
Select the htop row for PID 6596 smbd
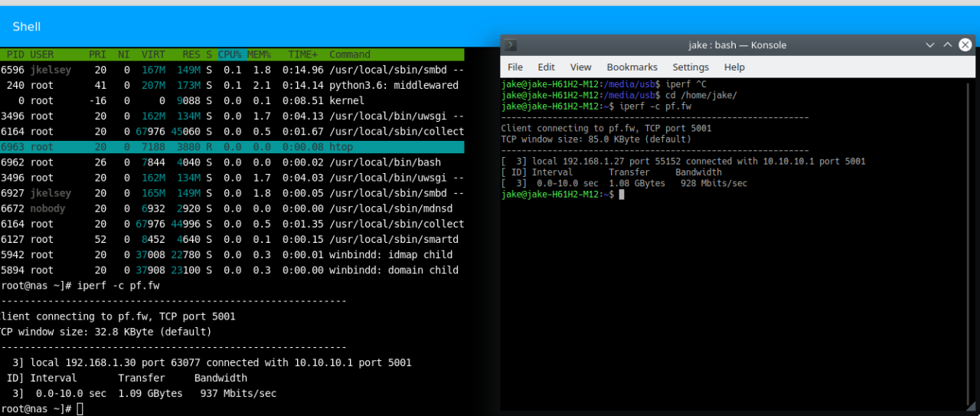[x=232, y=70]
